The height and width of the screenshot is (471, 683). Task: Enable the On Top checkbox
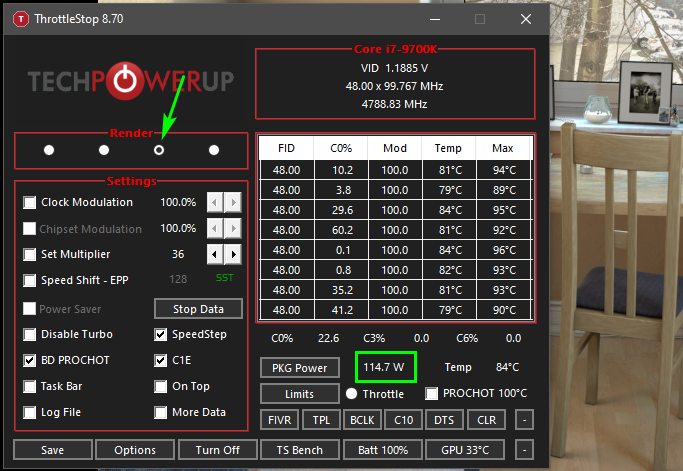point(161,386)
